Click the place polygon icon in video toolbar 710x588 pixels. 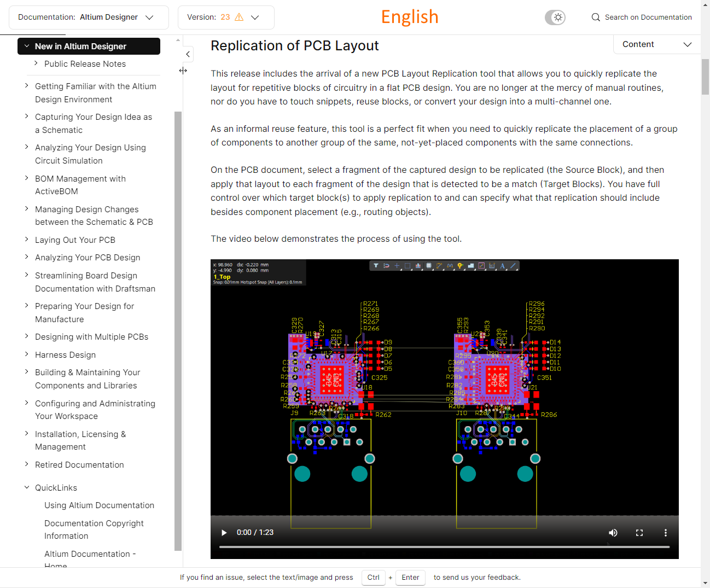click(471, 266)
